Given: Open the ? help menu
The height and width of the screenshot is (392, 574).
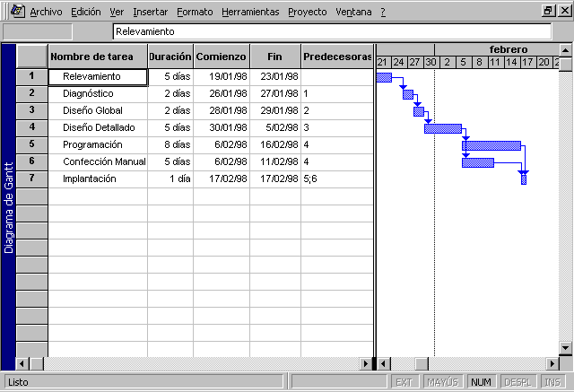Looking at the screenshot, I should pos(383,12).
